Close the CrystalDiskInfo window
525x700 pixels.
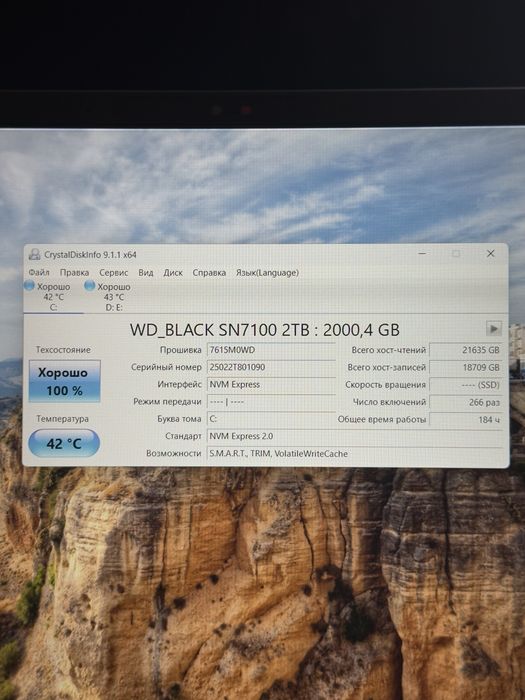[491, 254]
